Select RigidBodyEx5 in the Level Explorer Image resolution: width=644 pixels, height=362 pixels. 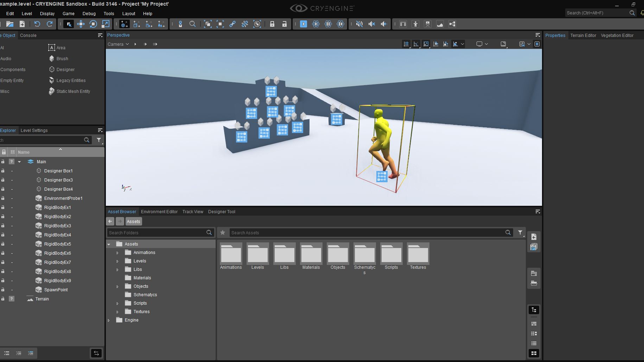coord(57,244)
